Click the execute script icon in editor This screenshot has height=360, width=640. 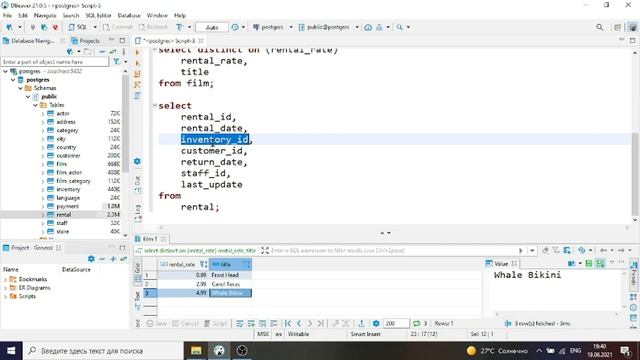click(x=137, y=74)
